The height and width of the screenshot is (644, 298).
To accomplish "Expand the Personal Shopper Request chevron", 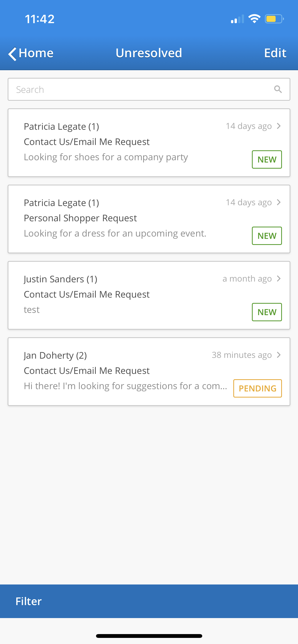I will [x=279, y=202].
